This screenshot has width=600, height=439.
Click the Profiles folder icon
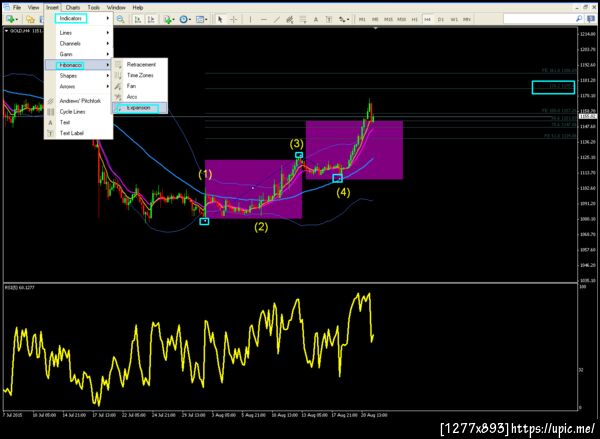31,19
